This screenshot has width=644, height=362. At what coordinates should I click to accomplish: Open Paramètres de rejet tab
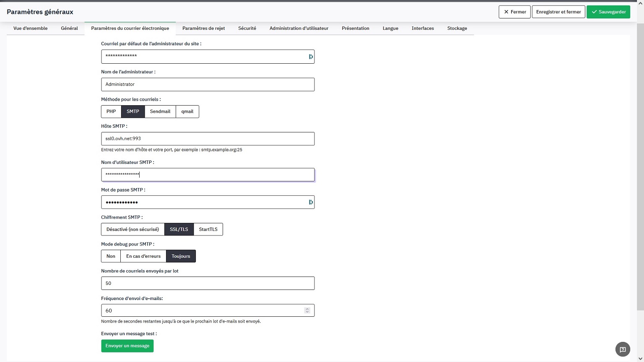203,28
